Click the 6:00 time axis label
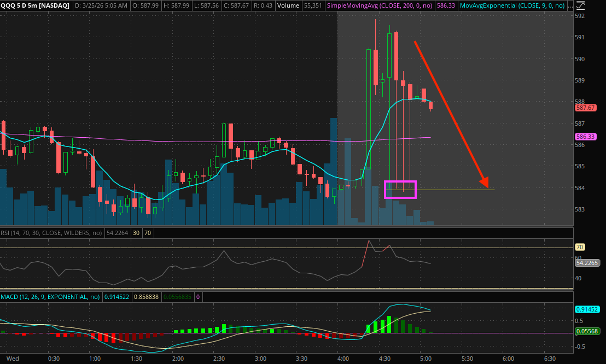The width and height of the screenshot is (606, 364). point(508,359)
